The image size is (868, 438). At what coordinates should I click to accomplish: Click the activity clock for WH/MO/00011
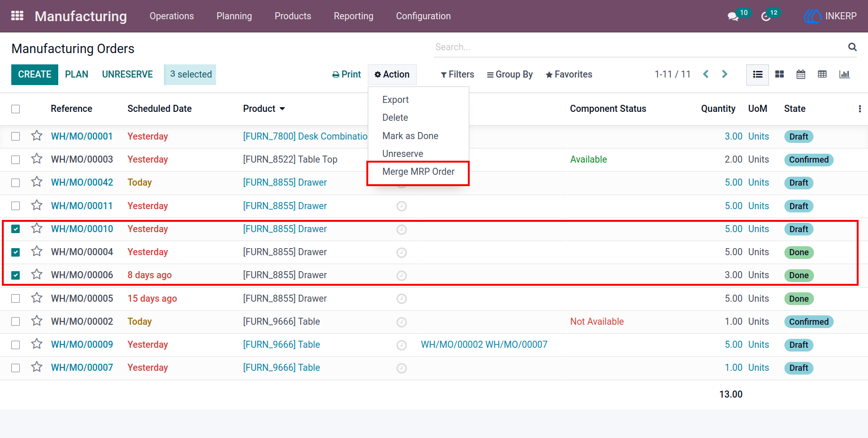(x=402, y=206)
